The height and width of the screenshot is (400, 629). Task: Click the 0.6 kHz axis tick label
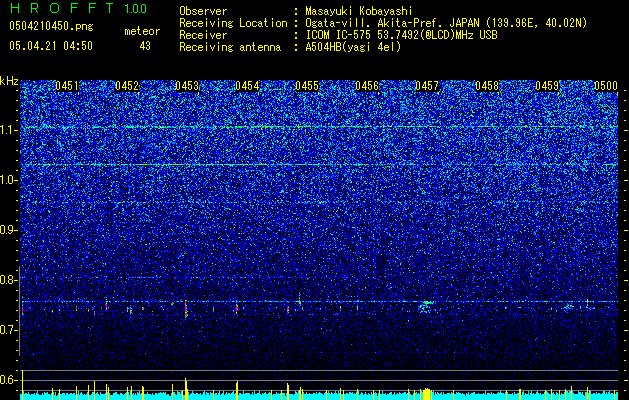pos(9,380)
